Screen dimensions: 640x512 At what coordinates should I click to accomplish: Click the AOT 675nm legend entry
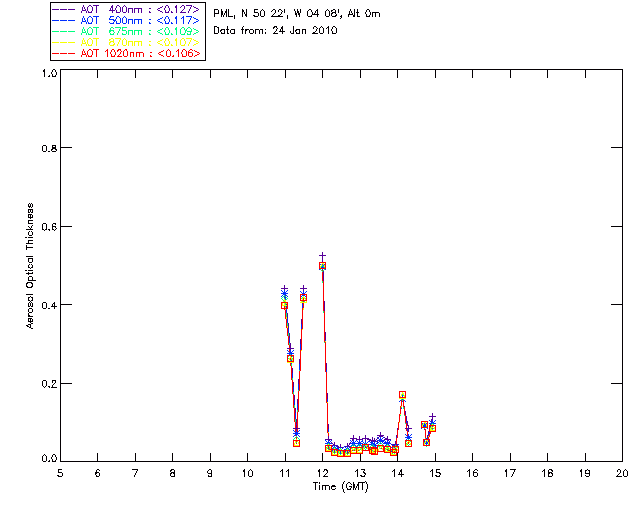(x=126, y=31)
